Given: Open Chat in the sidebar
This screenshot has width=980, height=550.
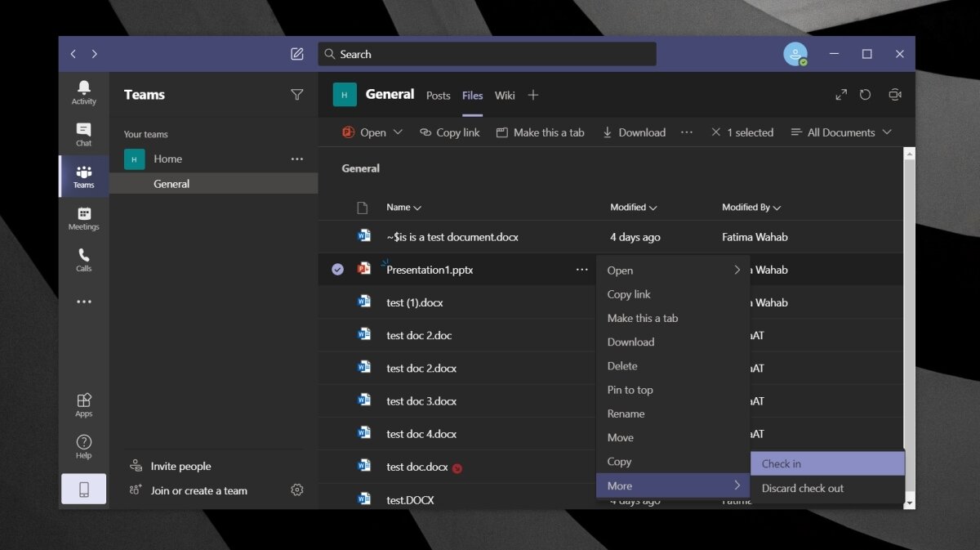Looking at the screenshot, I should (83, 135).
